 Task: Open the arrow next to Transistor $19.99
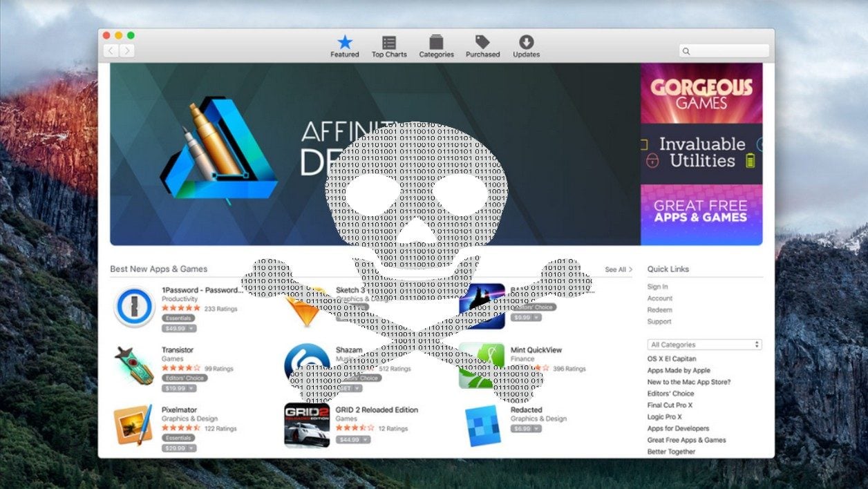tap(192, 388)
